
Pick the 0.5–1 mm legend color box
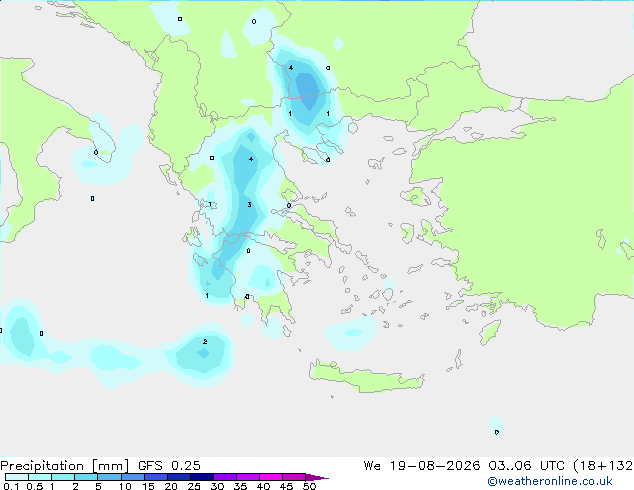click(40, 477)
